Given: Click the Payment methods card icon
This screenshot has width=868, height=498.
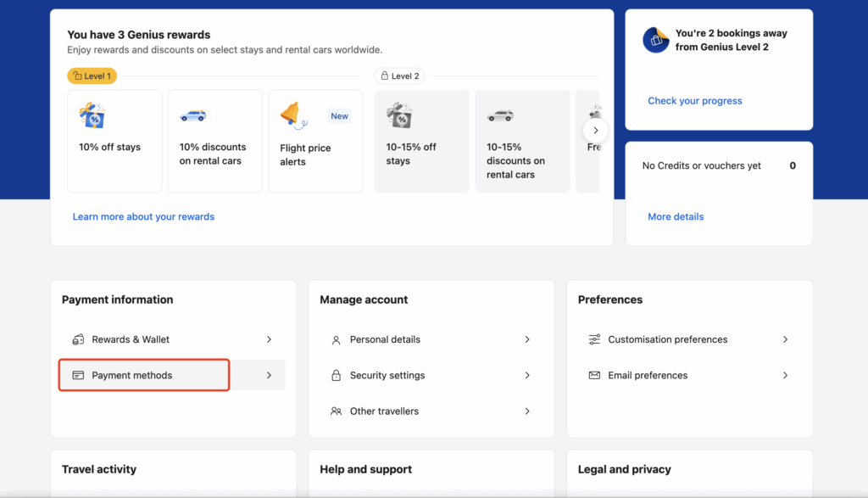Looking at the screenshot, I should click(x=78, y=375).
